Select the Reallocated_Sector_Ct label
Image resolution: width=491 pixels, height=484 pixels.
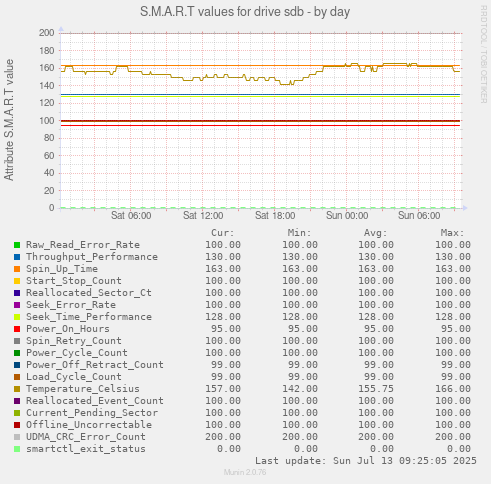[89, 293]
